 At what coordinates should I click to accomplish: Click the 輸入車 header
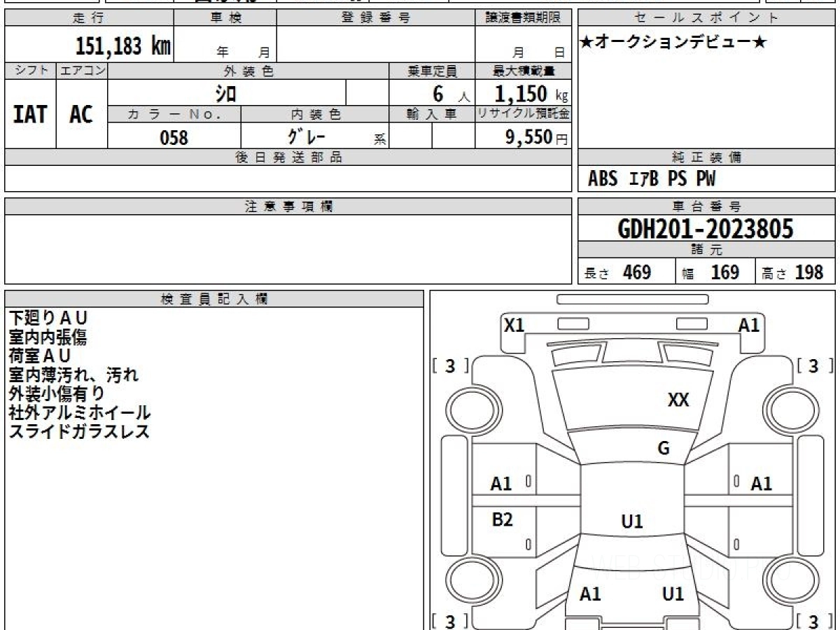(432, 114)
